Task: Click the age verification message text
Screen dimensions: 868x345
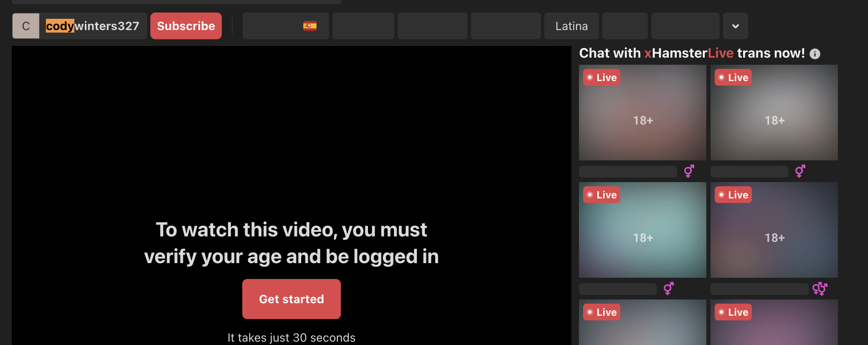Action: coord(292,243)
